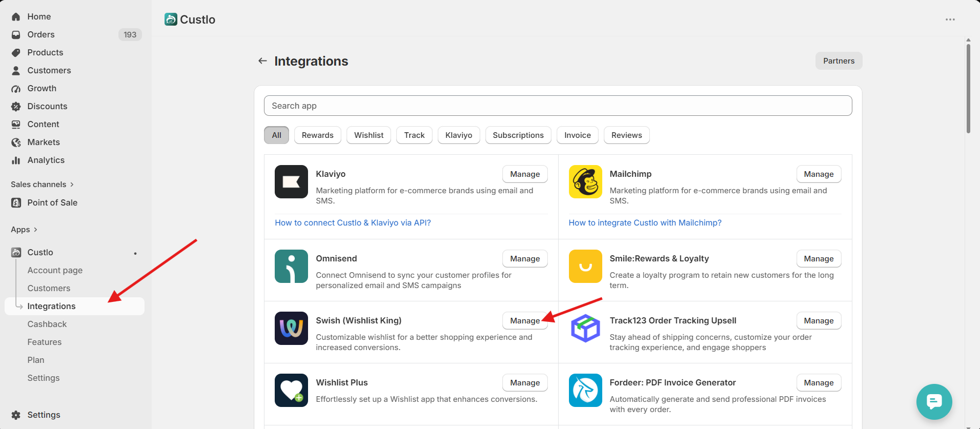Click the Custlo pin dot indicator
The height and width of the screenshot is (429, 980).
(135, 253)
